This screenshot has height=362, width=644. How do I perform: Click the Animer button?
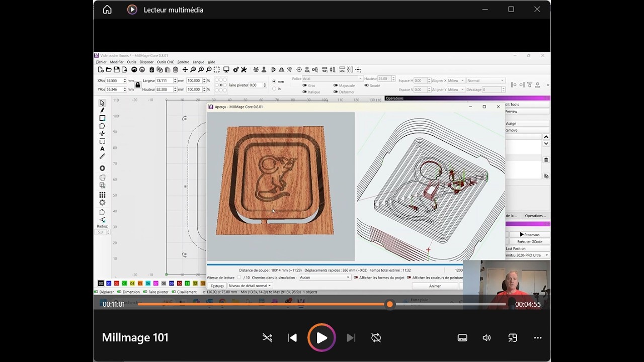tap(435, 286)
